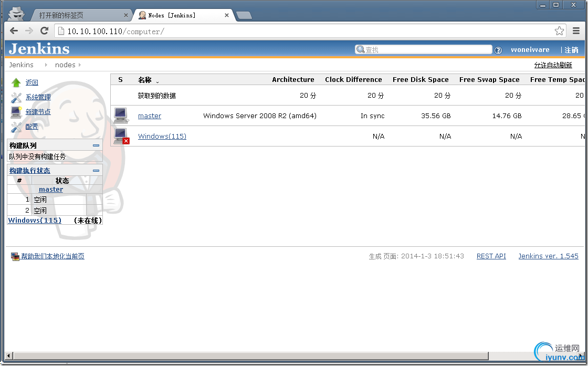588x366 pixels.
Task: Open the Jenkins ver. 1.545 link
Action: 548,256
